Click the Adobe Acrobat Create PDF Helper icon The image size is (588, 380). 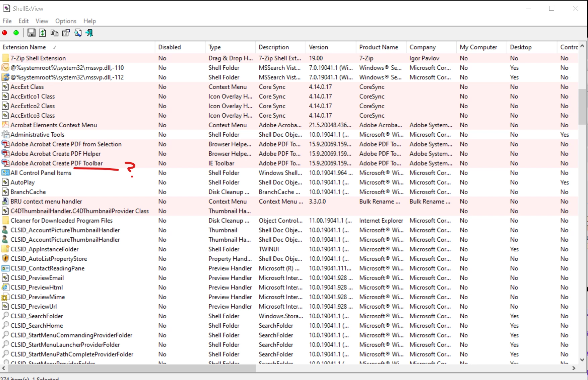(x=5, y=153)
